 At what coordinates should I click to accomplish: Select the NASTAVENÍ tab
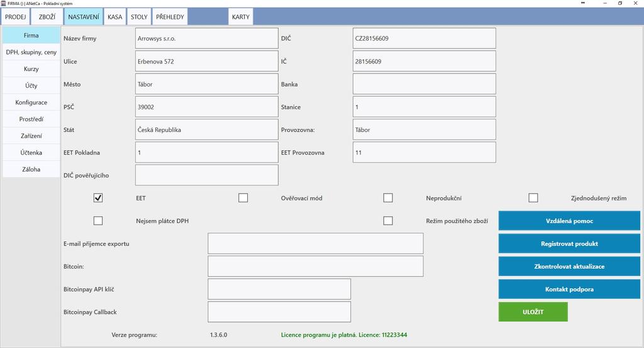(x=84, y=17)
